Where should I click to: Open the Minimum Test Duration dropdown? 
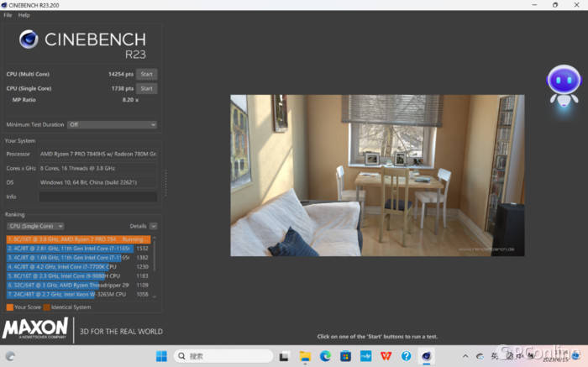click(x=112, y=124)
